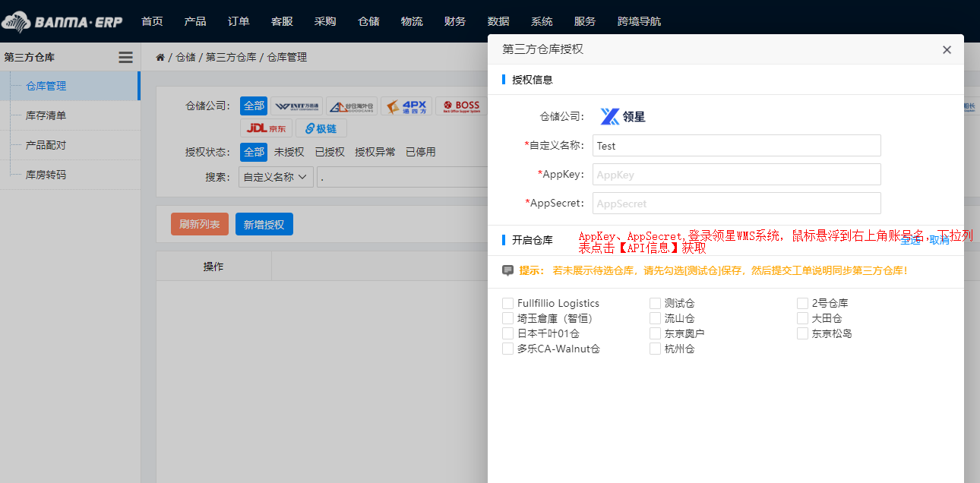Screen dimensions: 980x483
Task: Click the 新增授权 button
Action: click(264, 225)
